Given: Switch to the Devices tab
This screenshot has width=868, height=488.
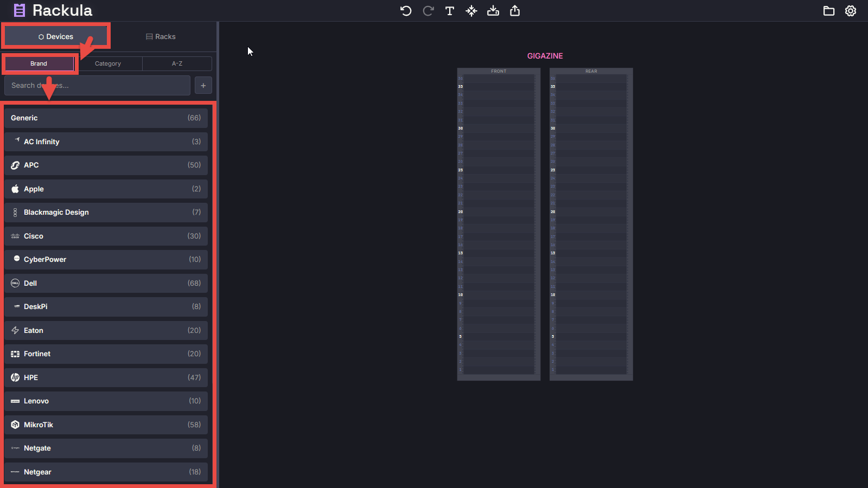Looking at the screenshot, I should coord(56,37).
